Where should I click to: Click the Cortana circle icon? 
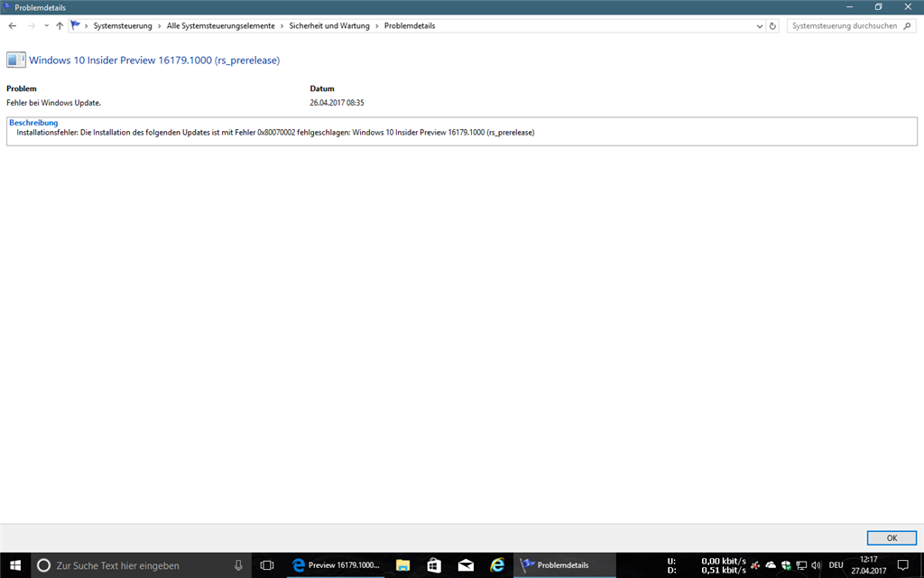tap(43, 565)
